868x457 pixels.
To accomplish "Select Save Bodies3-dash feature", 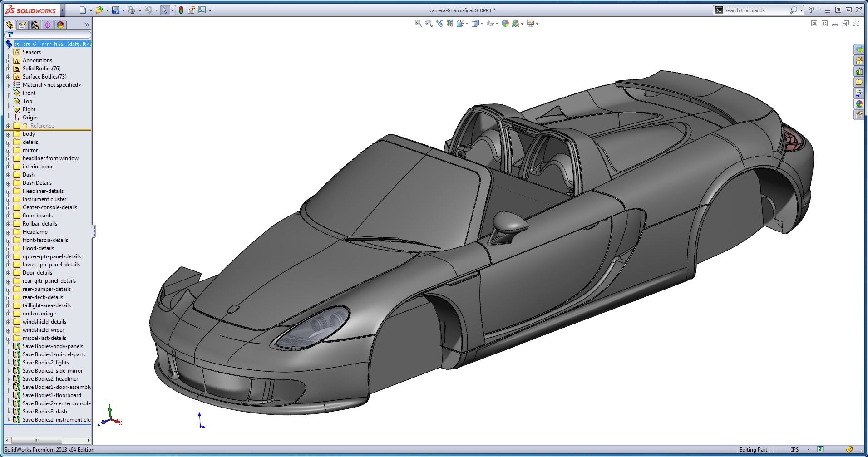I will pos(44,412).
